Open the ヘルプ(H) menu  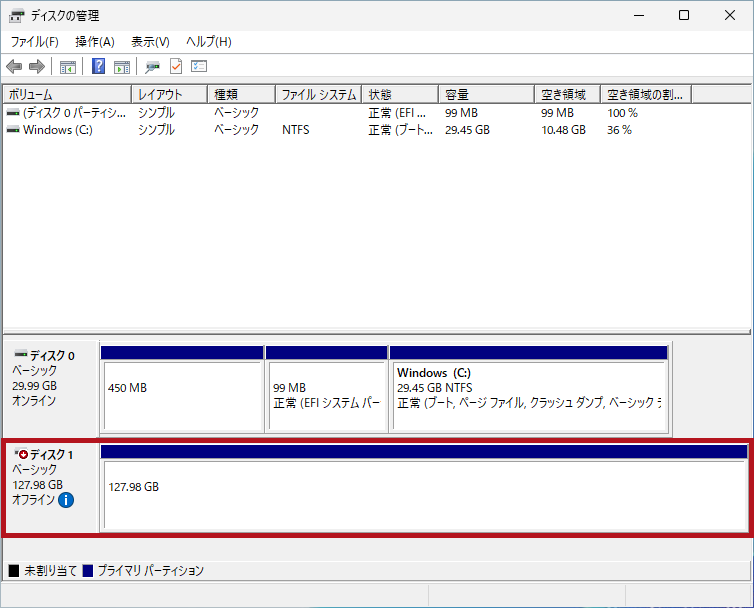coord(208,42)
